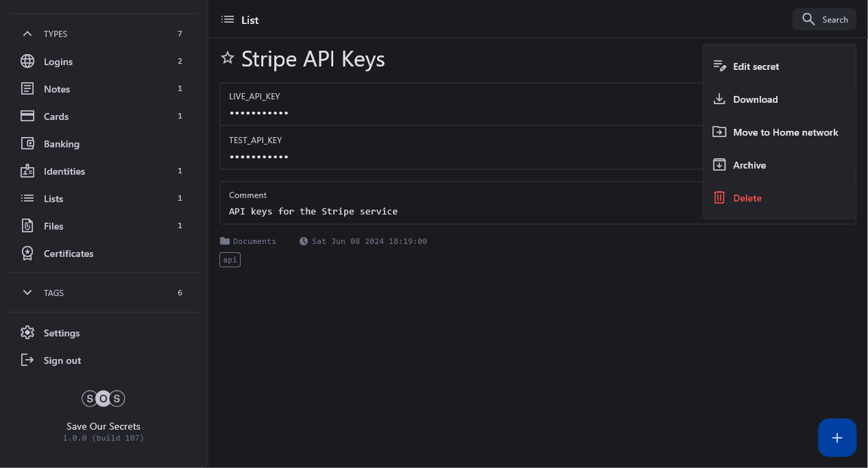Screen dimensions: 868x468
Task: Click the Search field at top right
Action: tap(825, 19)
